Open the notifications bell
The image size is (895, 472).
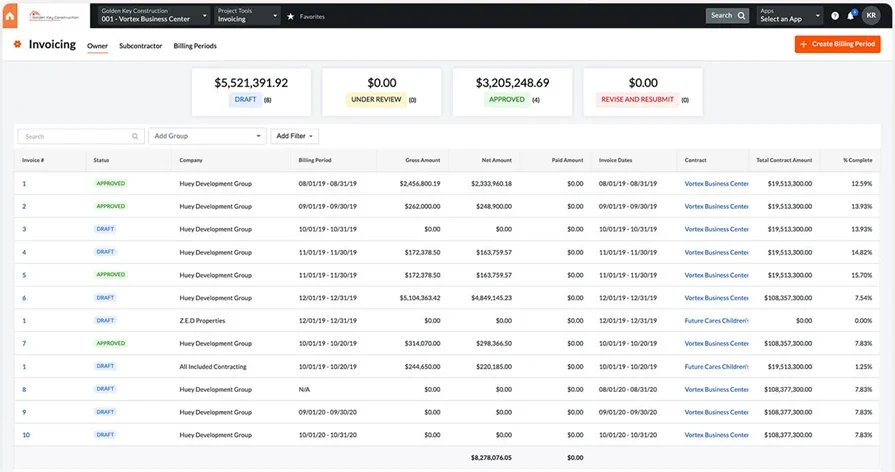[x=850, y=15]
